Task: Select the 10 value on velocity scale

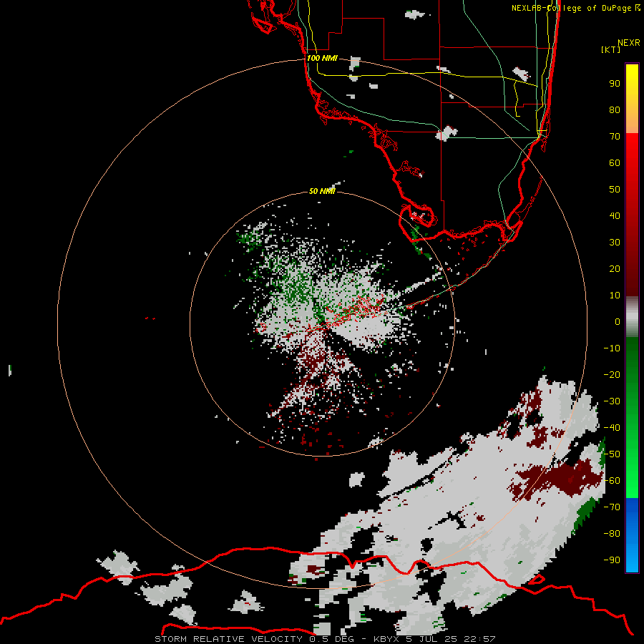Action: point(615,296)
